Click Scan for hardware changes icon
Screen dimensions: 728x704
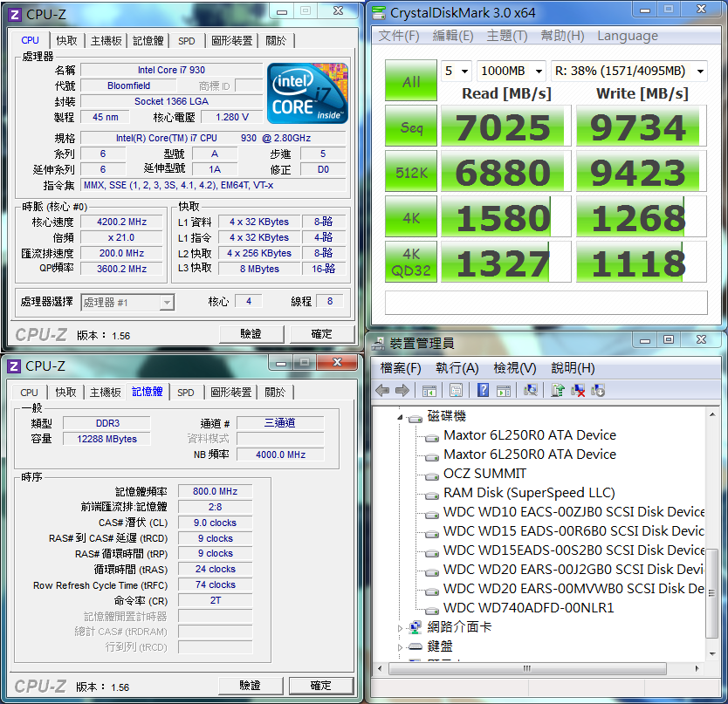[x=530, y=390]
